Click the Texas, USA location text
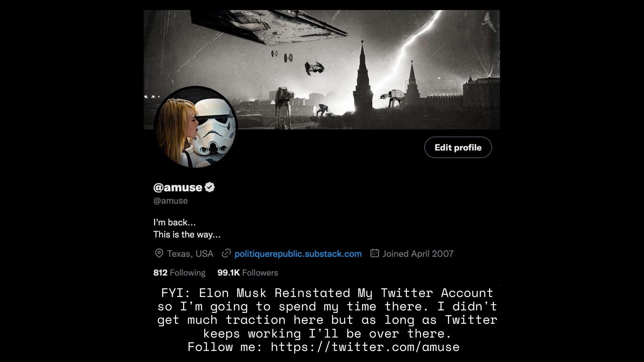The width and height of the screenshot is (644, 362). pyautogui.click(x=190, y=254)
